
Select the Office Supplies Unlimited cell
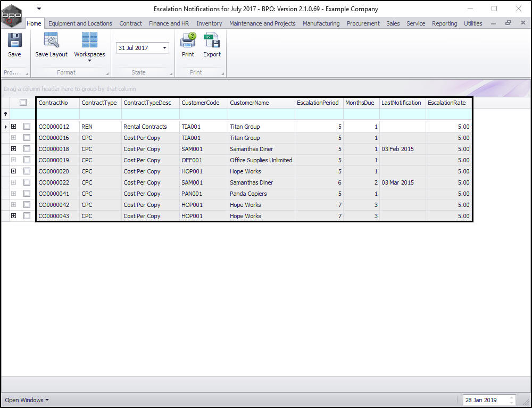click(x=261, y=160)
